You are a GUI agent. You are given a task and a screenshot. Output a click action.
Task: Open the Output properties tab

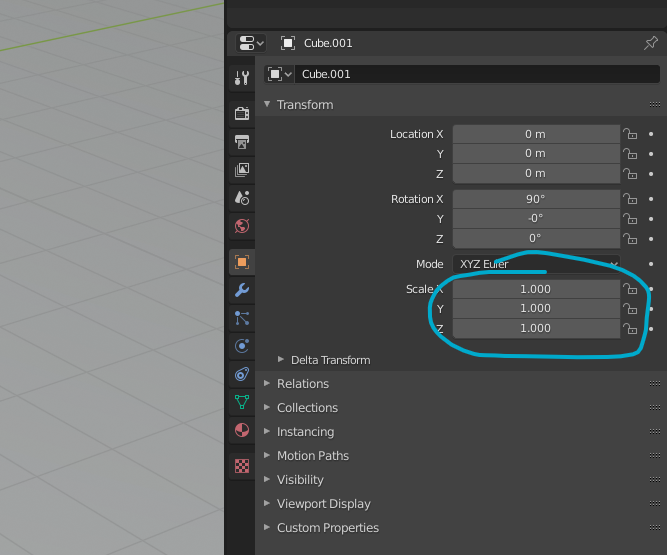click(x=241, y=142)
